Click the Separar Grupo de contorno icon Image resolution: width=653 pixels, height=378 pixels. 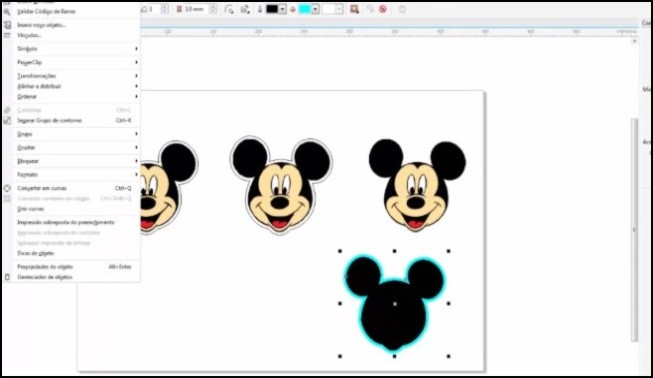pos(7,120)
